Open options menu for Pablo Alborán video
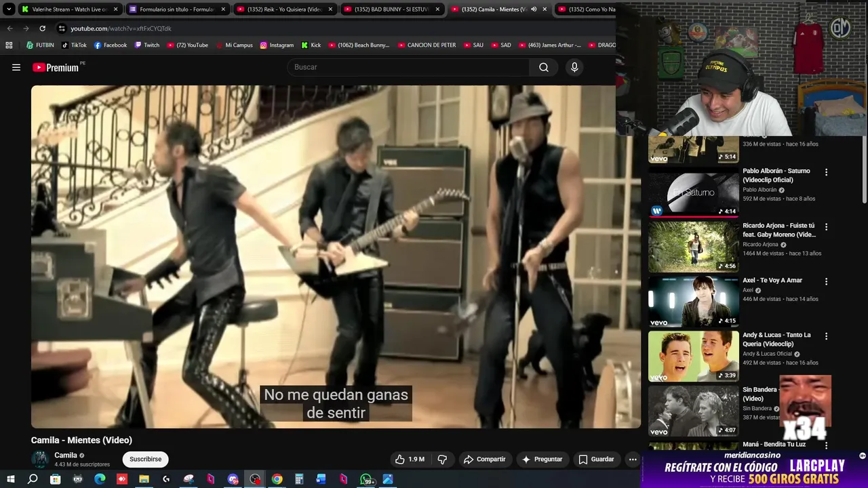The image size is (868, 488). (x=826, y=172)
